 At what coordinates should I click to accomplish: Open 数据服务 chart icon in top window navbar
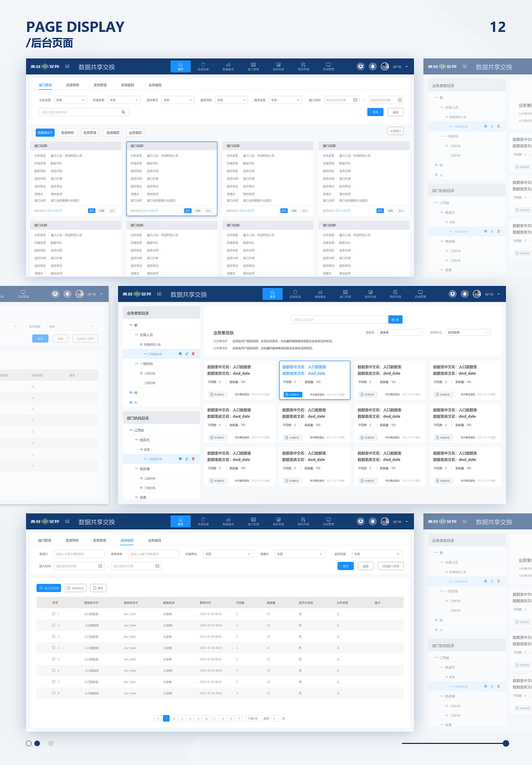[228, 66]
